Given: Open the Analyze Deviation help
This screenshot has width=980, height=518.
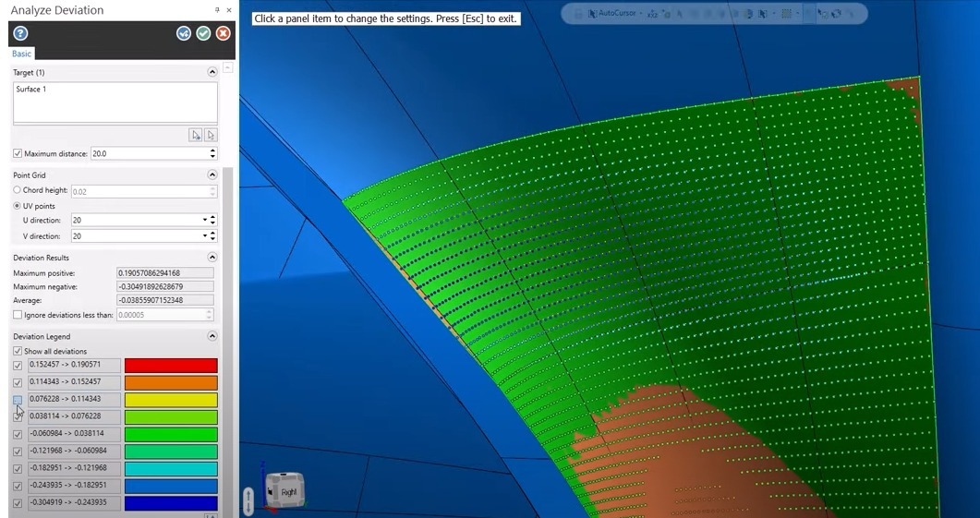Looking at the screenshot, I should pos(20,33).
